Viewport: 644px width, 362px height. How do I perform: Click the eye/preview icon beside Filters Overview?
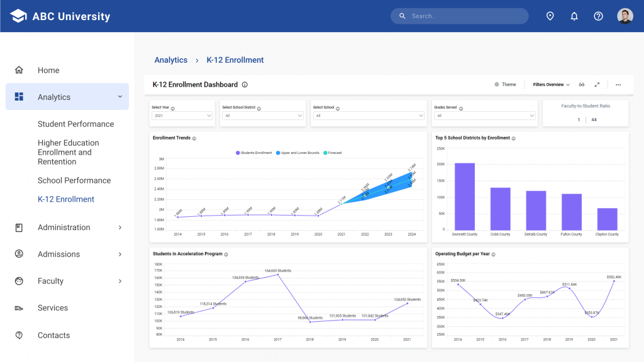point(582,84)
